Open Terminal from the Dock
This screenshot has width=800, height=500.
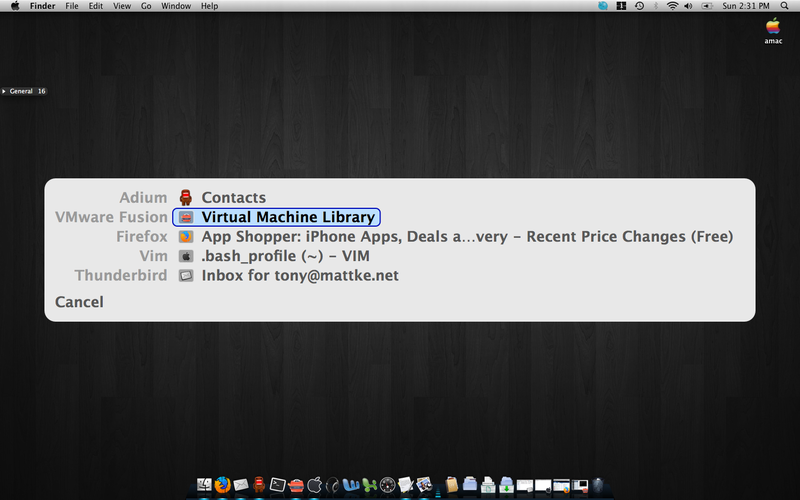278,485
